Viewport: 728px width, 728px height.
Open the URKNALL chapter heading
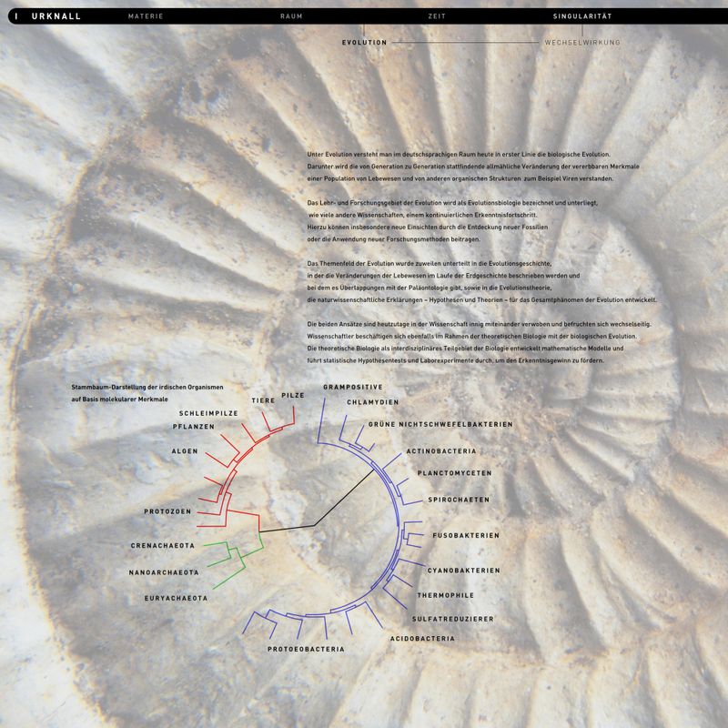[56, 16]
